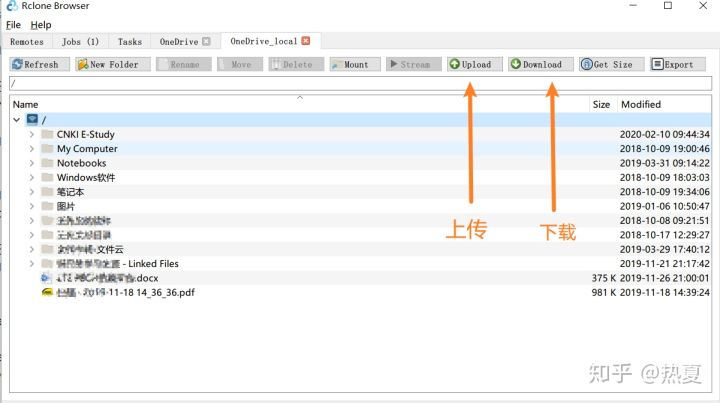This screenshot has width=720, height=403.
Task: Switch to the Jobs (1) tab
Action: pos(80,42)
